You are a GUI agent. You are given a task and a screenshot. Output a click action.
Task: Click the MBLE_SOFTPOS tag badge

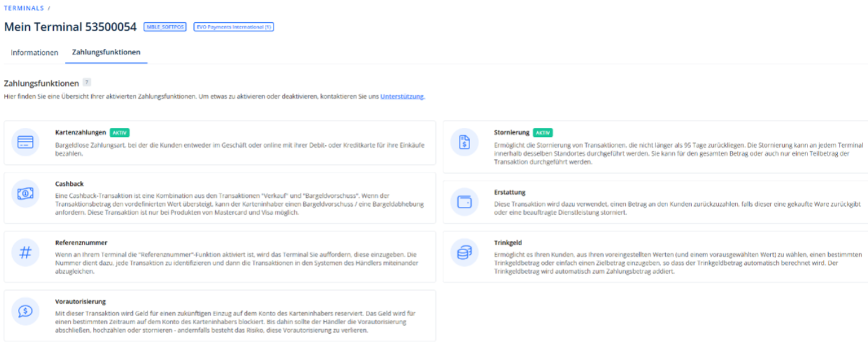(165, 27)
